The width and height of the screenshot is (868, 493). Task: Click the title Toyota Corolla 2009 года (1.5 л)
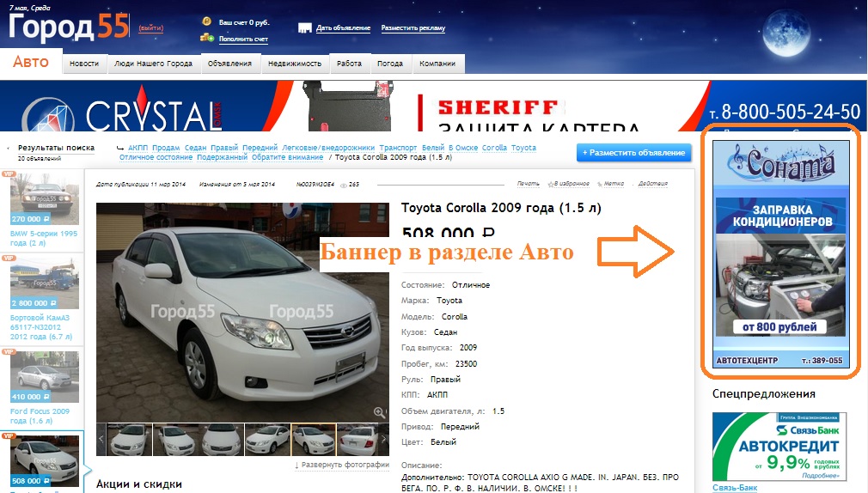click(501, 208)
